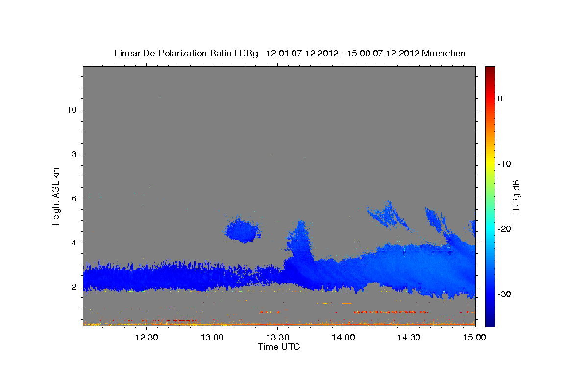Click the 14:30 time tick label
588x392 pixels.
409,337
